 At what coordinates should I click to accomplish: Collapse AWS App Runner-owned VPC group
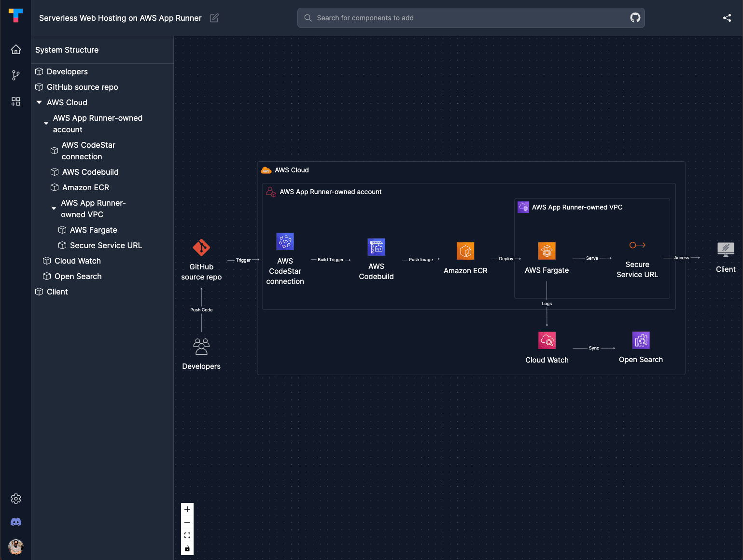(x=54, y=209)
